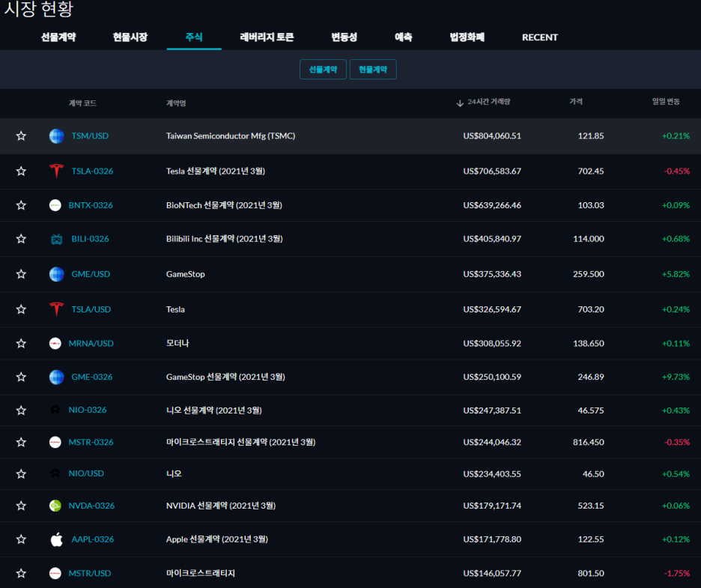Open the GME/USD market link
This screenshot has width=701, height=588.
pyautogui.click(x=91, y=274)
